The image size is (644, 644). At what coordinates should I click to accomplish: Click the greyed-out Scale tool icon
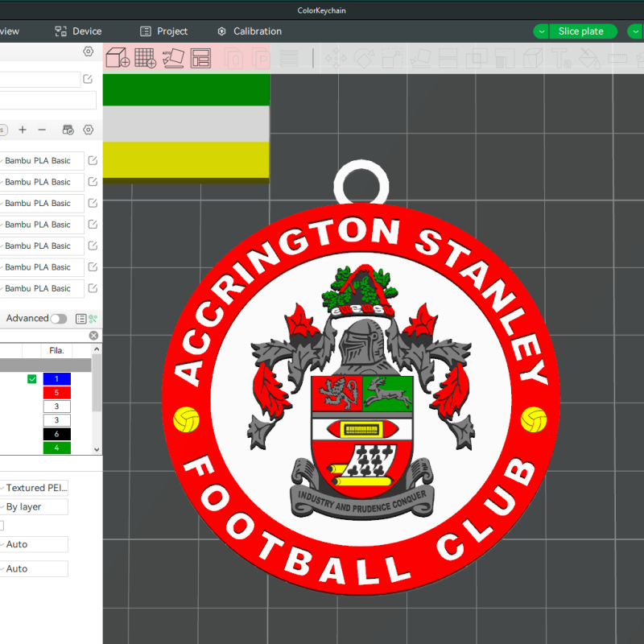pyautogui.click(x=392, y=58)
